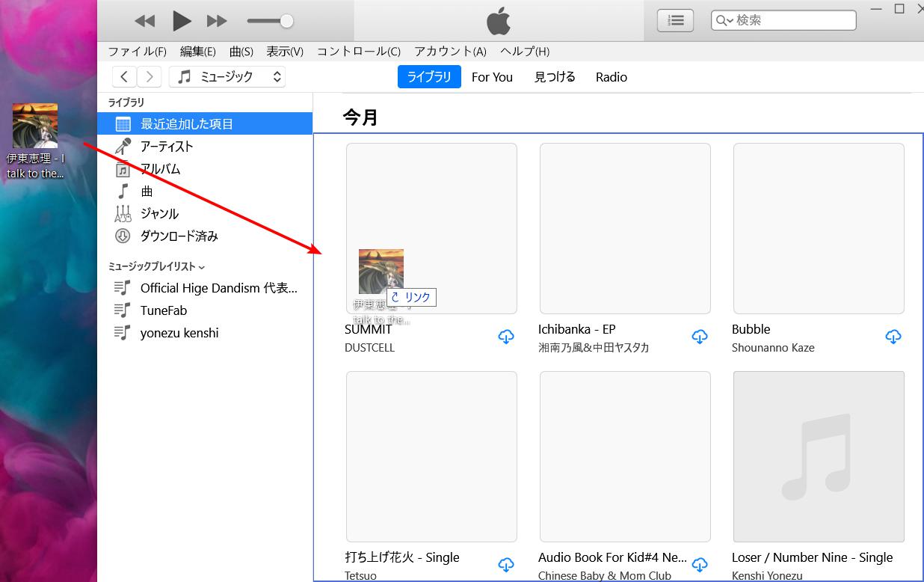
Task: Open the ヘルプ(H) menu
Action: coord(525,52)
